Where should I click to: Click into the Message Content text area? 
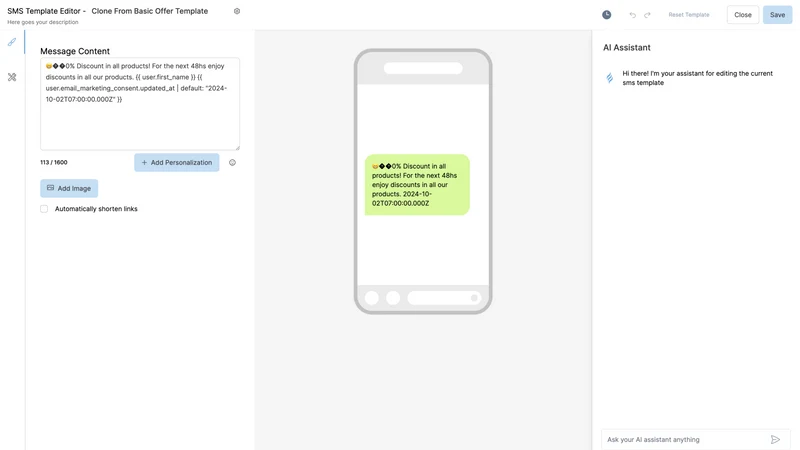click(140, 104)
